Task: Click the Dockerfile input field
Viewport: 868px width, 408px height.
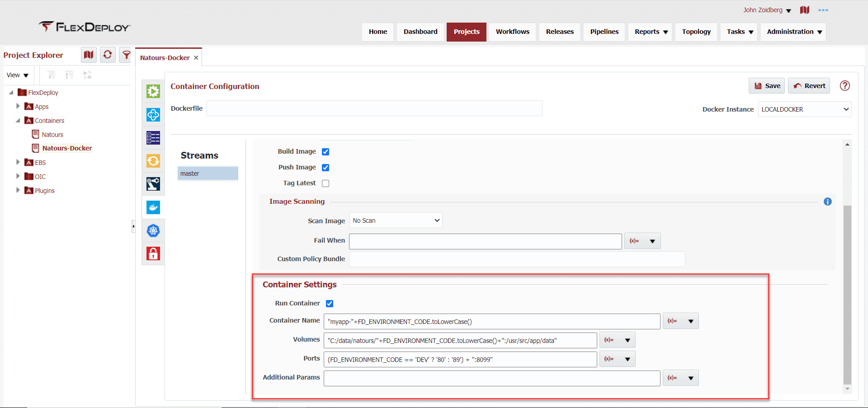Action: pyautogui.click(x=374, y=108)
